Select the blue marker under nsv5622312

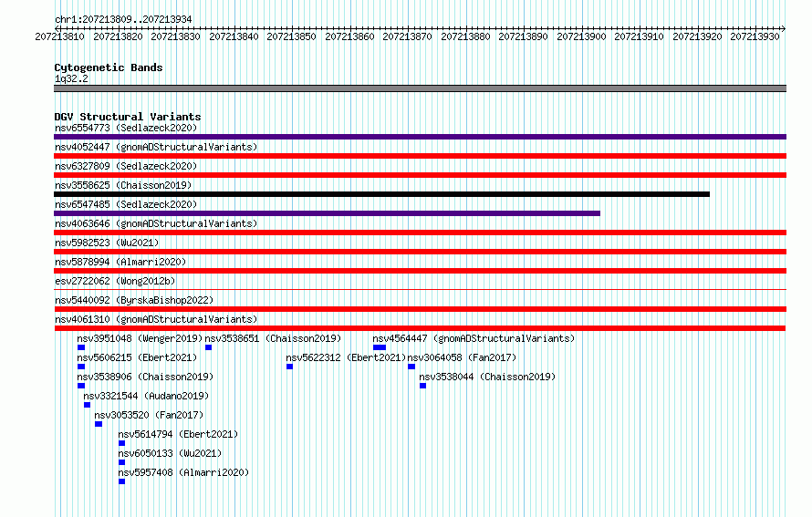tap(289, 367)
